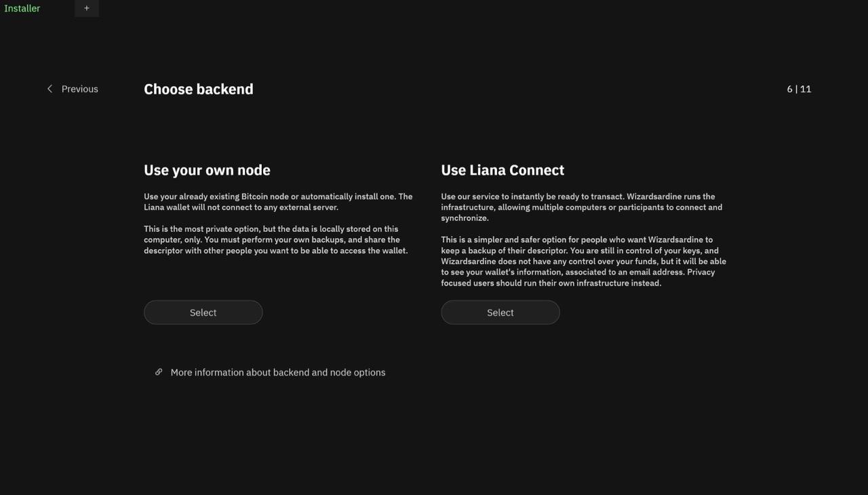This screenshot has height=495, width=868.
Task: Click the 'Choose backend' page heading
Action: pyautogui.click(x=198, y=89)
